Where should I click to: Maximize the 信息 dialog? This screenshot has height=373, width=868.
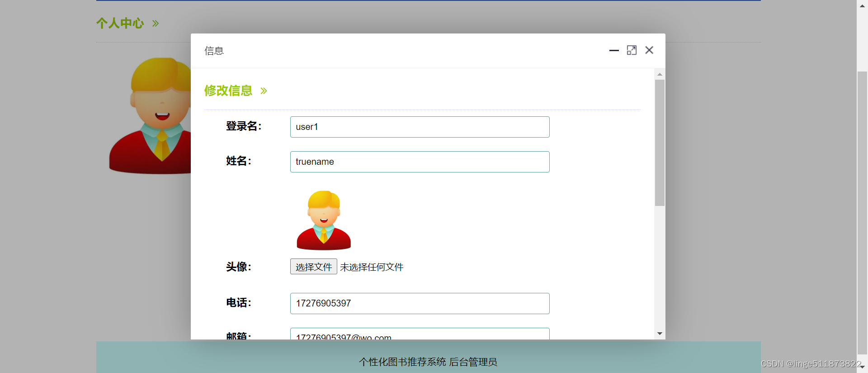coord(632,50)
